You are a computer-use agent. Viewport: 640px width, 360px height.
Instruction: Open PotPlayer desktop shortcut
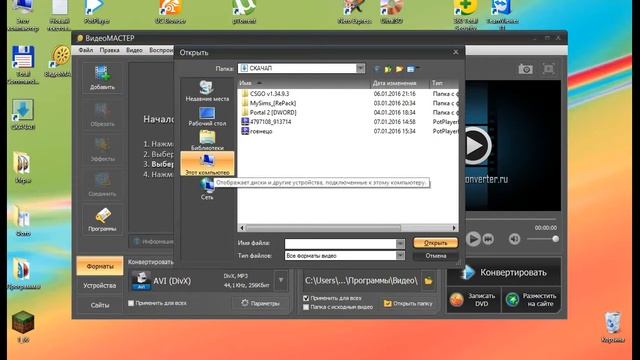click(96, 11)
